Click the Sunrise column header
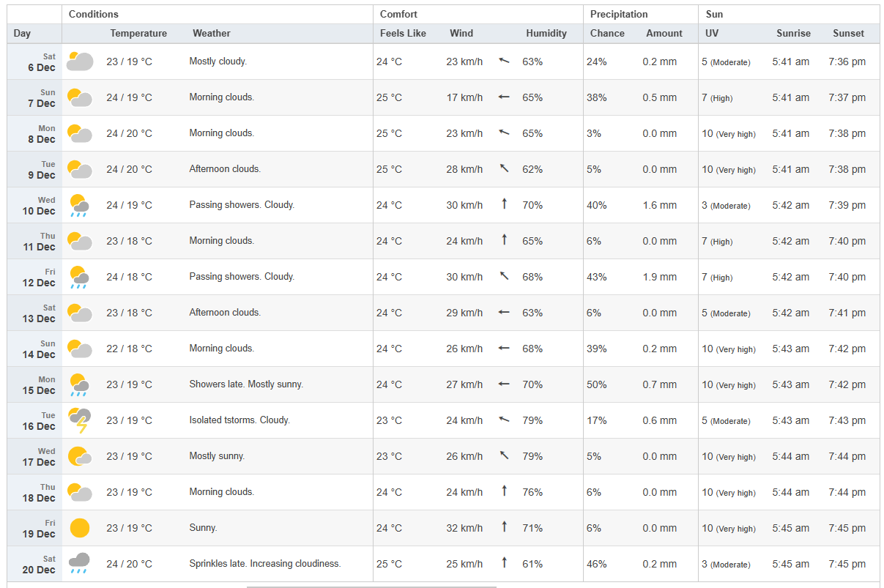Viewport: 884px width, 588px height. pyautogui.click(x=793, y=33)
